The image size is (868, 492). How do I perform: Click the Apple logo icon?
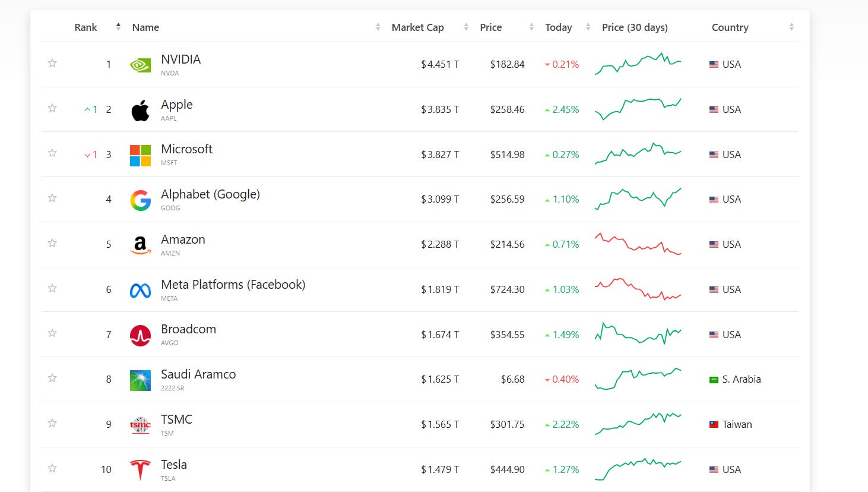(x=140, y=110)
